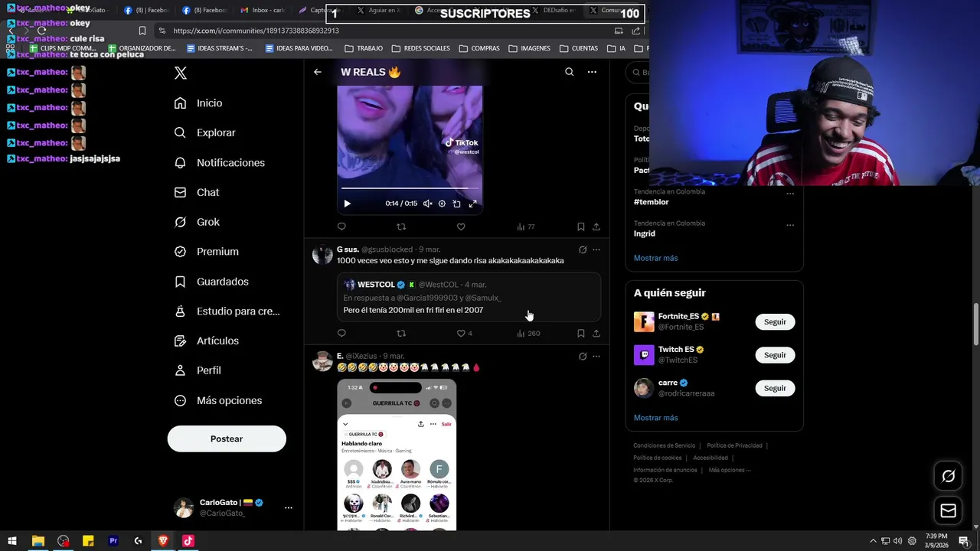Open more options on iXezius post
This screenshot has width=980, height=551.
click(x=596, y=357)
